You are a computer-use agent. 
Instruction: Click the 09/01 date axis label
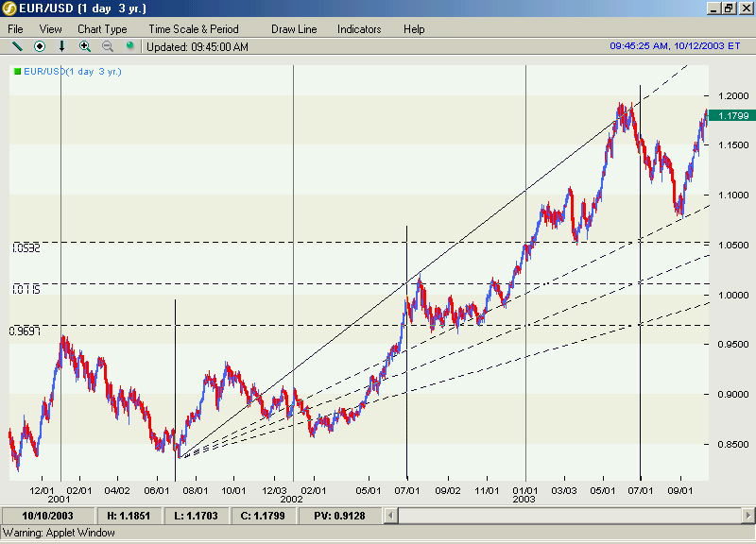coord(680,490)
